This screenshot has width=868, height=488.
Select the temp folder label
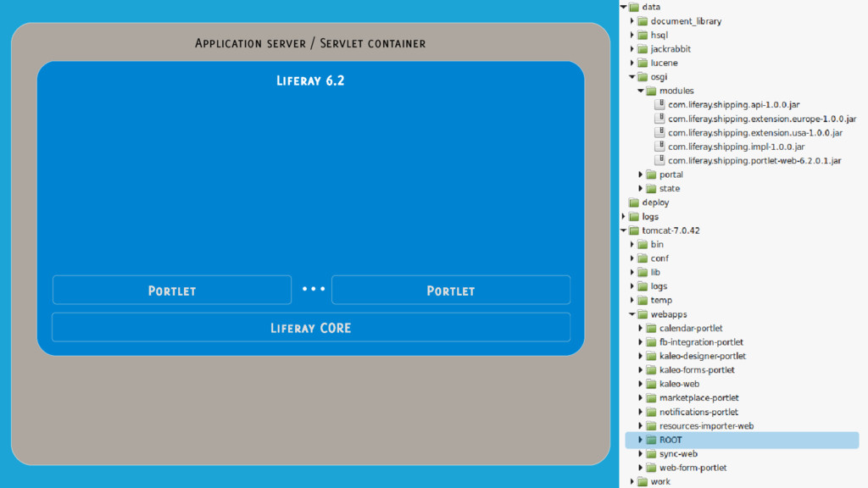(661, 301)
